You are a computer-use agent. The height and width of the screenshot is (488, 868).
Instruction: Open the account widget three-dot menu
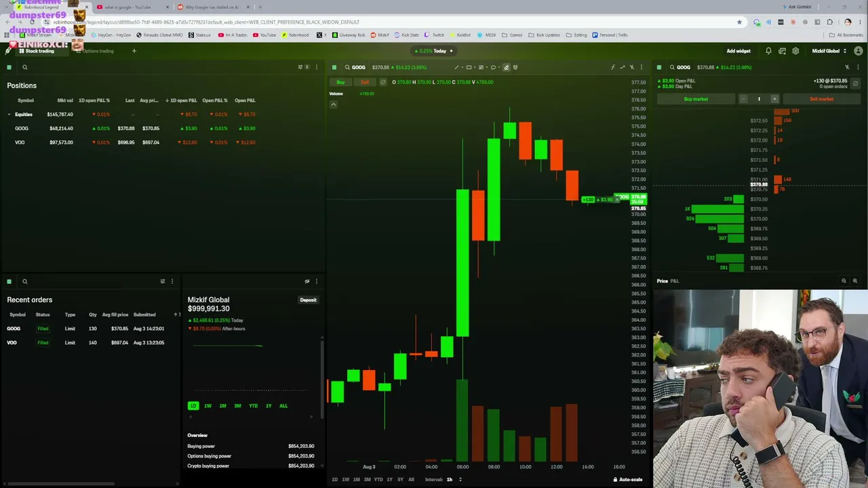click(316, 281)
